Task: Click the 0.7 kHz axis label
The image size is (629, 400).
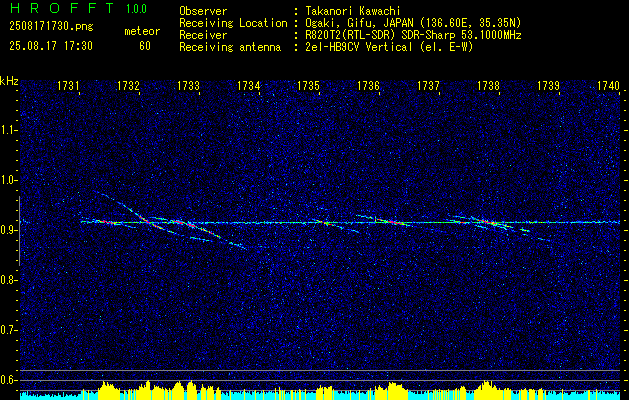Action: tap(8, 330)
